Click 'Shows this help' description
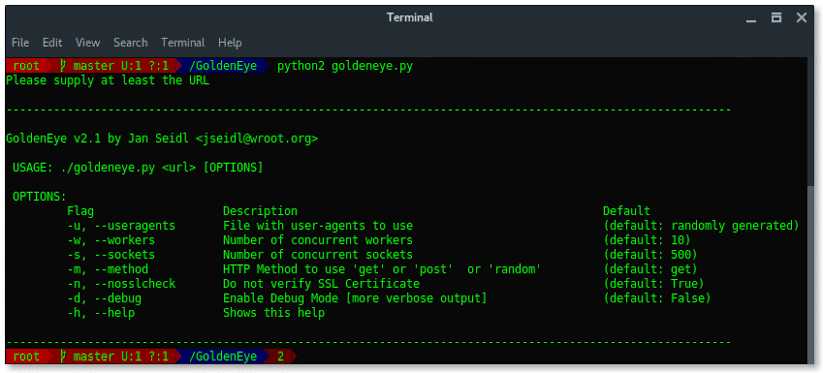The image size is (823, 373). click(274, 313)
